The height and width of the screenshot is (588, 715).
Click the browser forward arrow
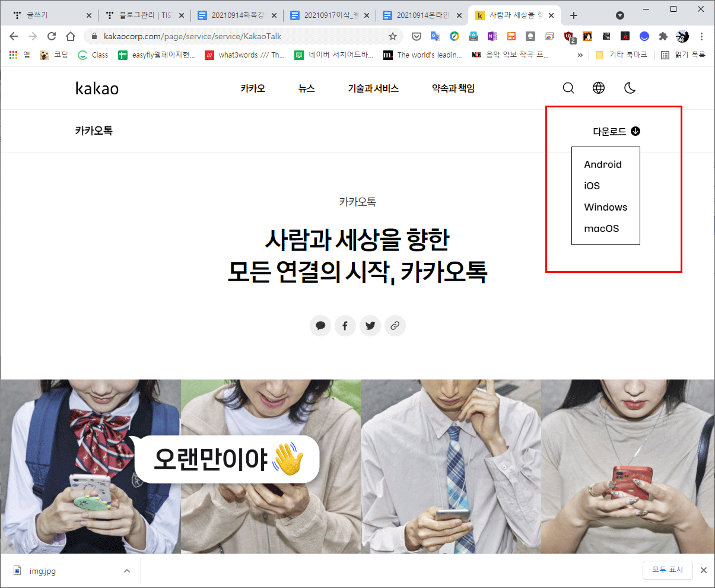tap(33, 36)
